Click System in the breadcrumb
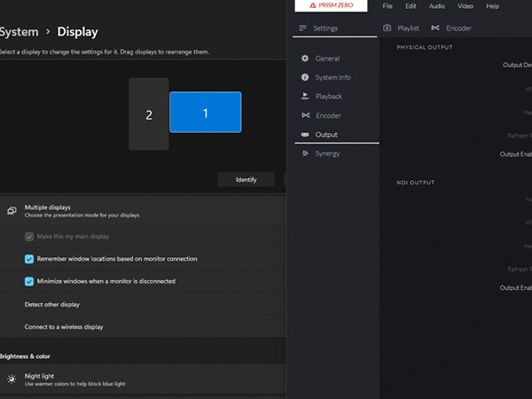532x399 pixels. tap(19, 32)
